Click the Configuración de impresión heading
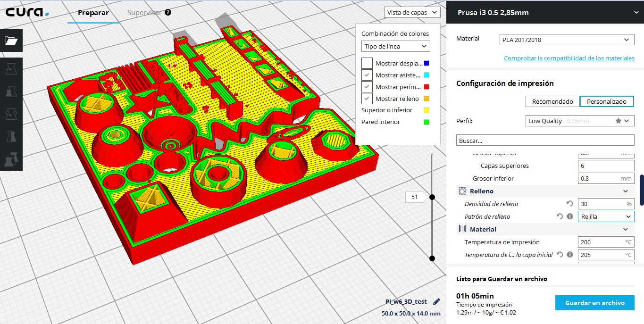 tap(505, 83)
